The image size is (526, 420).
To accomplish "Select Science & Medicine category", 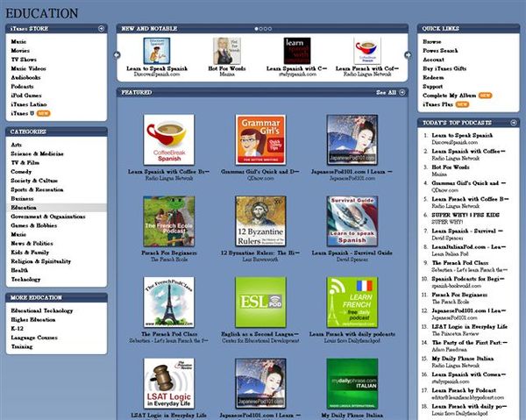I will 37,153.
